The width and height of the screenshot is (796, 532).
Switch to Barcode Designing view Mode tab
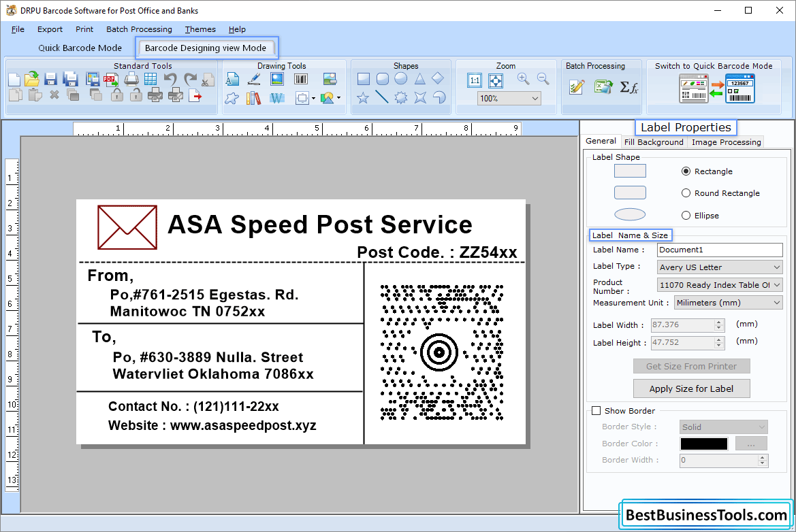click(206, 48)
